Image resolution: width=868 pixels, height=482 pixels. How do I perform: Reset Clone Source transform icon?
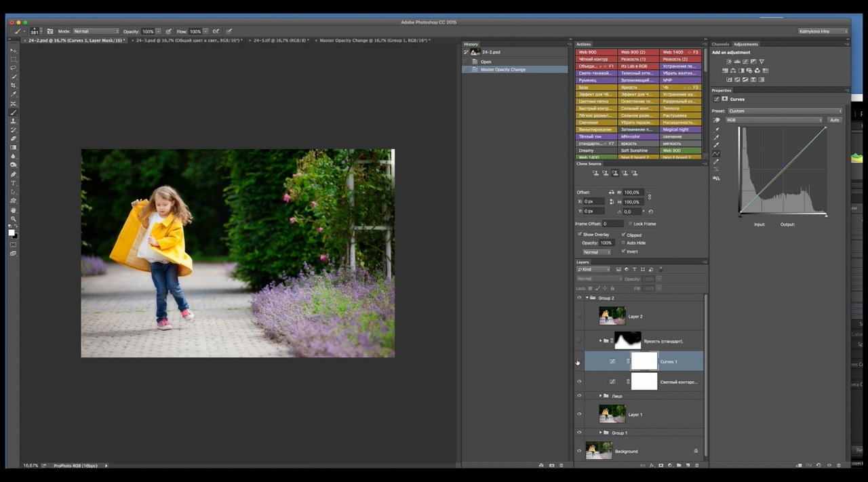tap(651, 212)
